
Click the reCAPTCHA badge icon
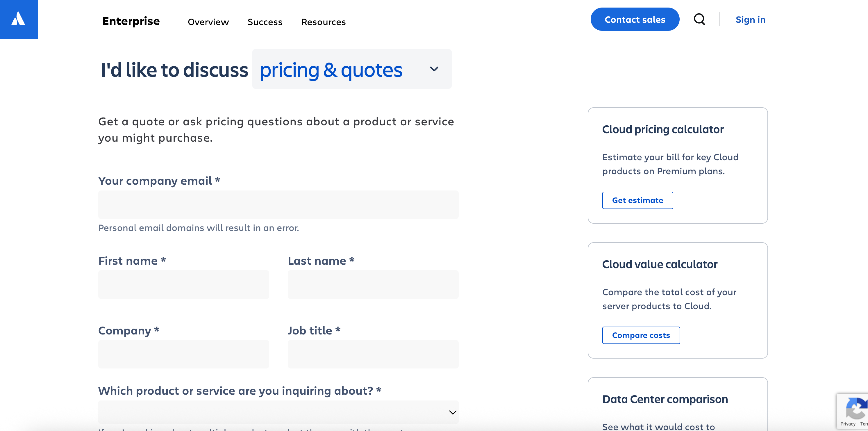(x=856, y=408)
